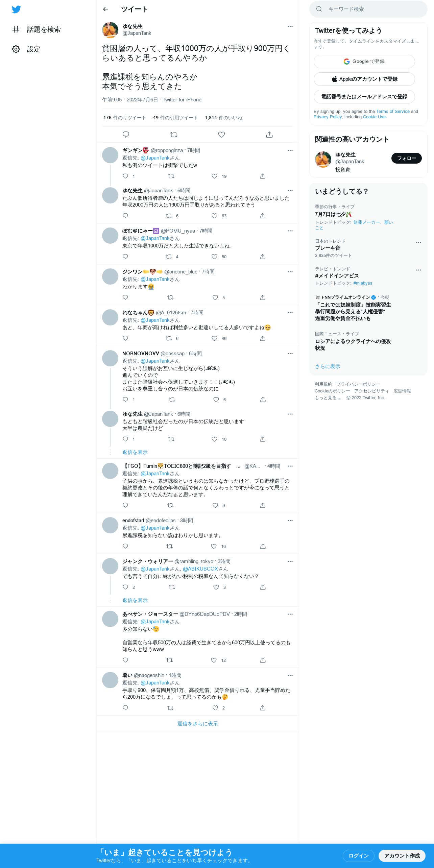Open settings gear in sidebar
434x868 pixels.
pos(16,49)
